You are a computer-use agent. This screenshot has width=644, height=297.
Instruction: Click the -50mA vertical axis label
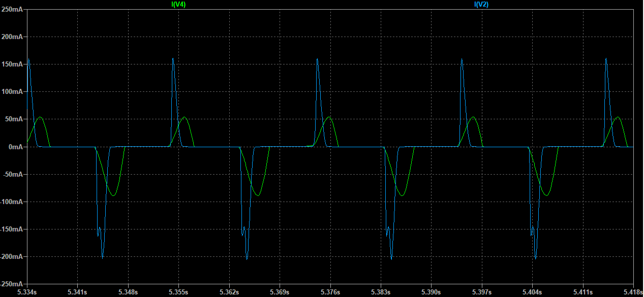(x=13, y=174)
